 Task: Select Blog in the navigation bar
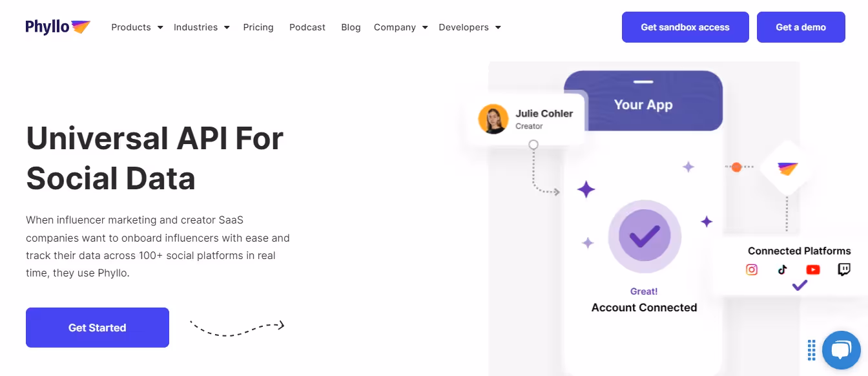(351, 27)
